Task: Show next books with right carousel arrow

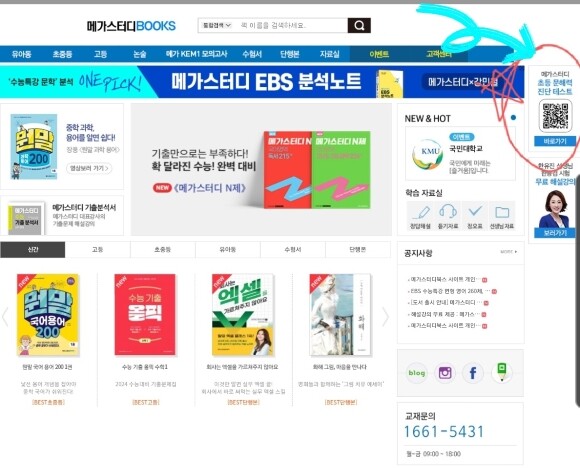Action: pyautogui.click(x=385, y=317)
